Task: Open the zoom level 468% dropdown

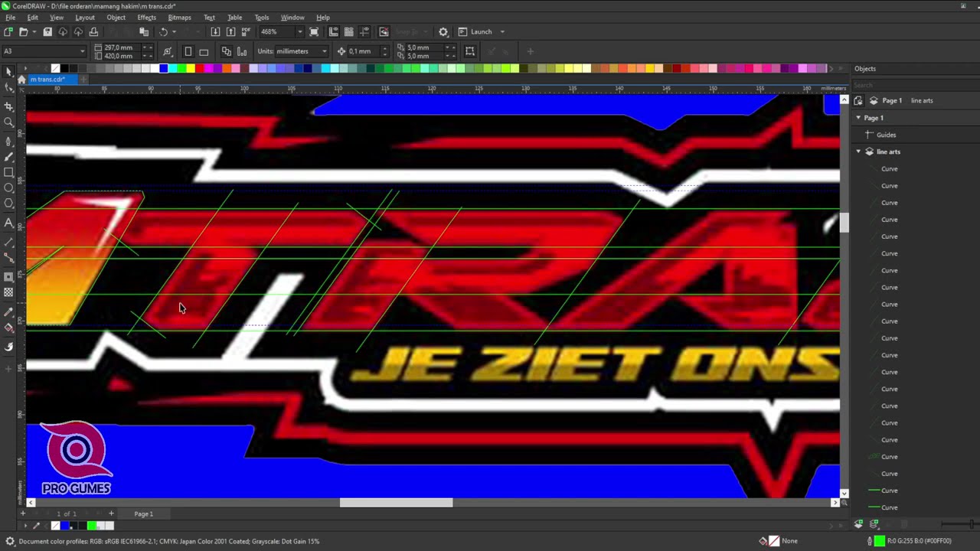Action: click(x=299, y=31)
